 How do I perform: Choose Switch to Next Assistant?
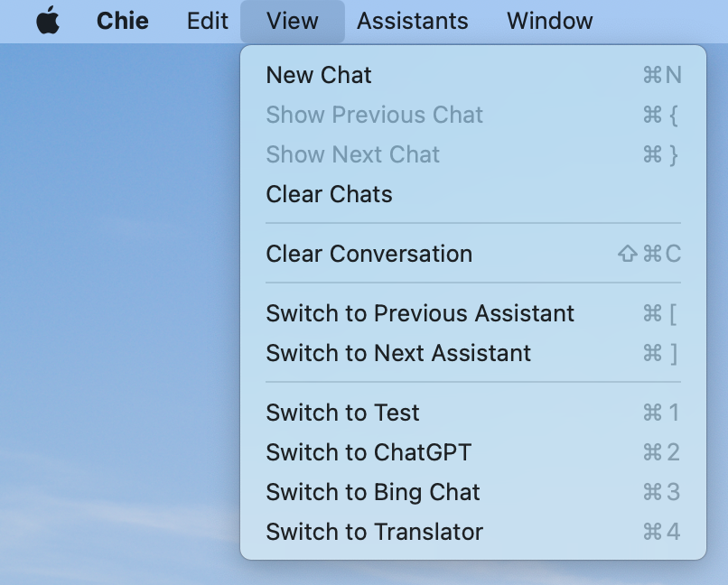pyautogui.click(x=473, y=353)
